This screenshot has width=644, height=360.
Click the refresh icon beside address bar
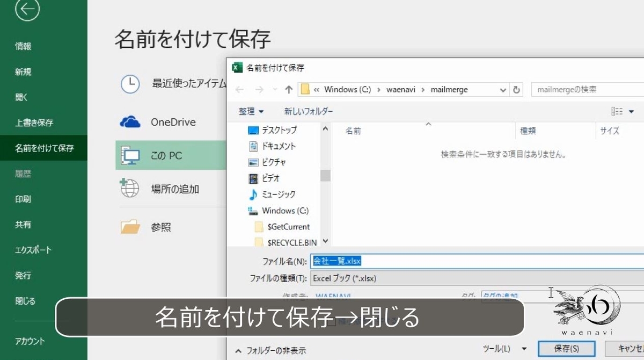(x=516, y=89)
